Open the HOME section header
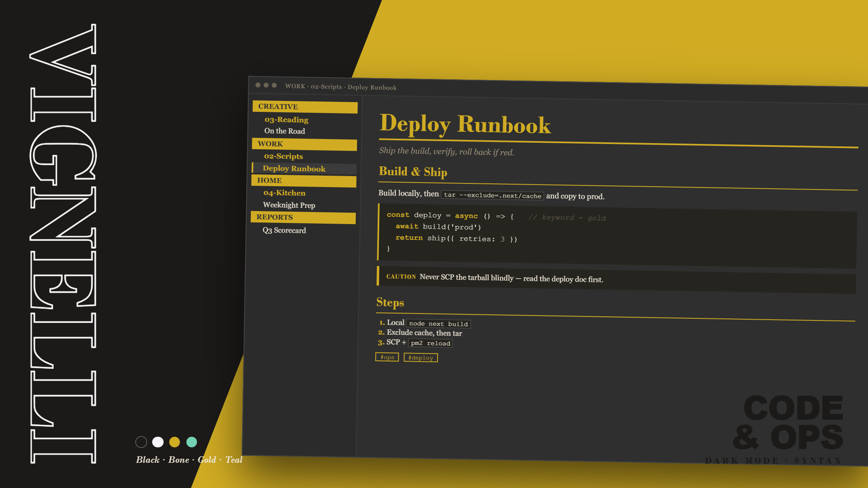Image resolution: width=868 pixels, height=488 pixels. click(x=304, y=181)
